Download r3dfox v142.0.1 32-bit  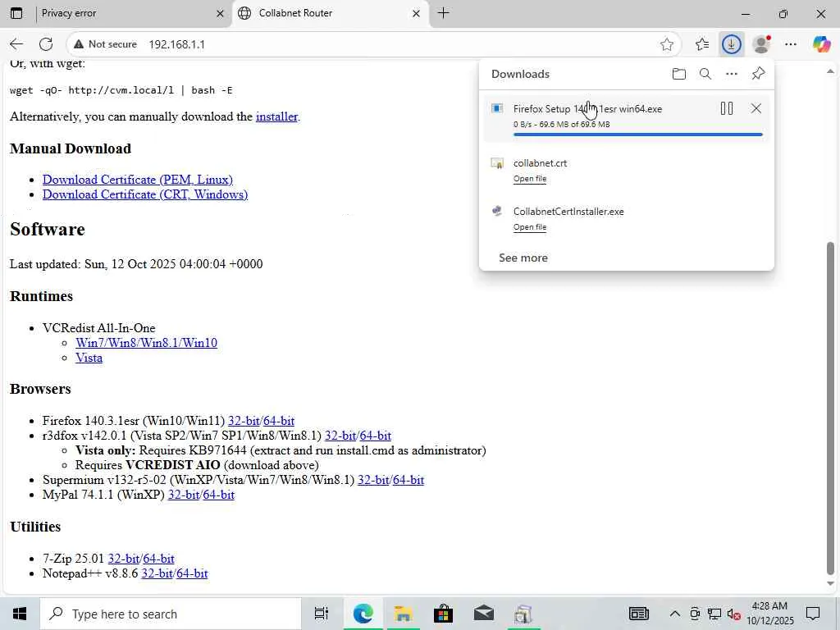tap(340, 436)
